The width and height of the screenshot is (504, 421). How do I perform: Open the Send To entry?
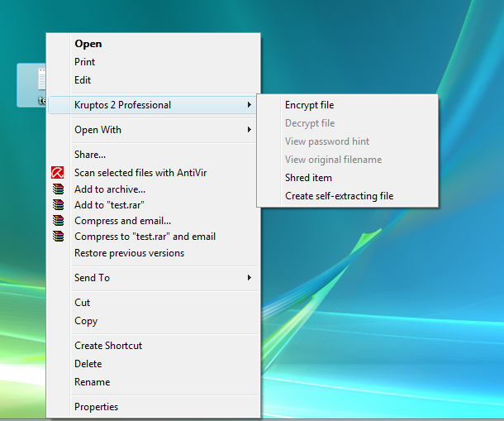(x=153, y=278)
